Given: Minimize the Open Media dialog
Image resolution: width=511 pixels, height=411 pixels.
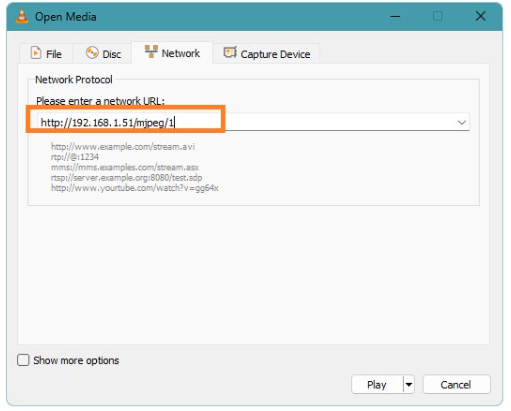Looking at the screenshot, I should pos(395,16).
